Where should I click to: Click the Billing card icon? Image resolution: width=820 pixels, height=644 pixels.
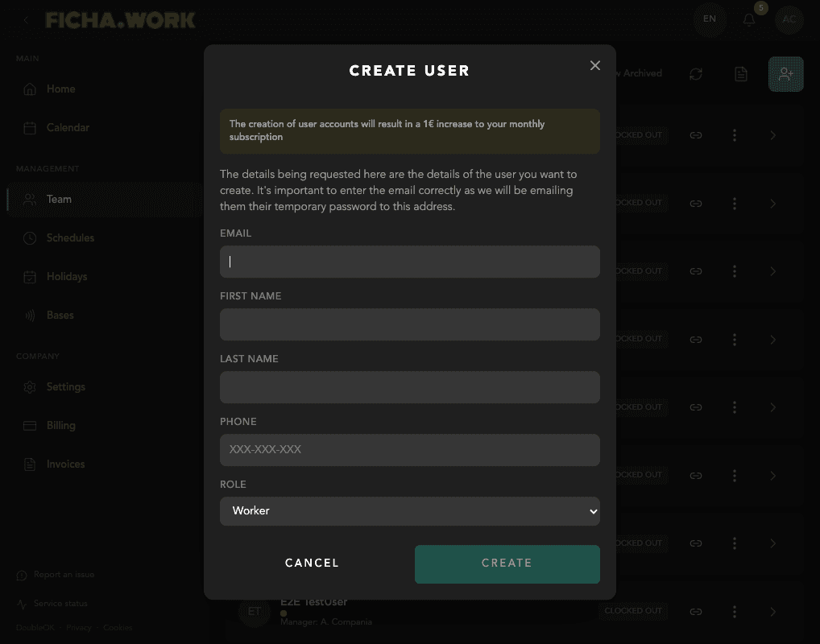30,426
